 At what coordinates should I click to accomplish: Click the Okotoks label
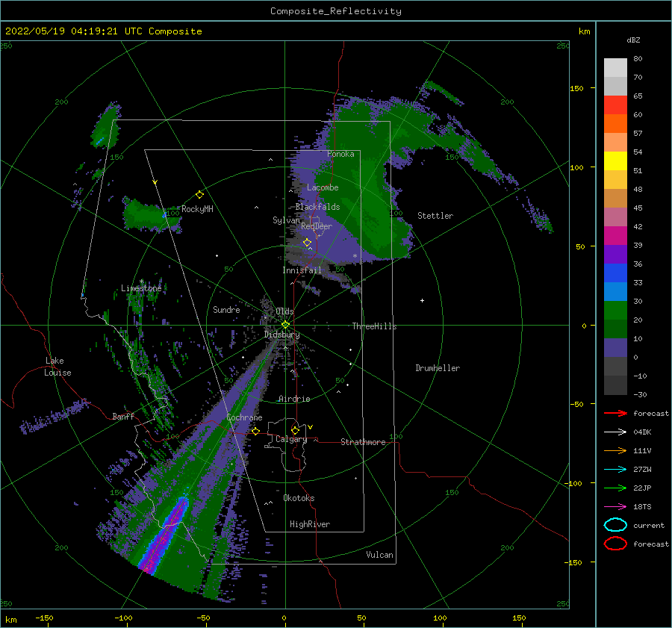299,498
